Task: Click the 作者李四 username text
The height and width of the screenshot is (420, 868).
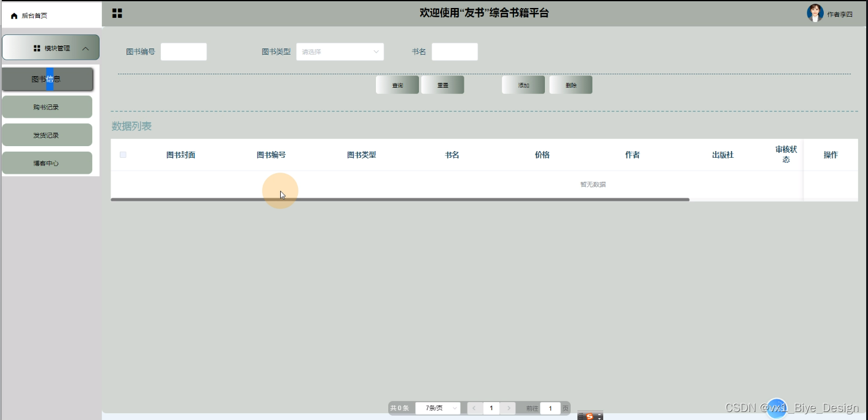Action: [840, 14]
